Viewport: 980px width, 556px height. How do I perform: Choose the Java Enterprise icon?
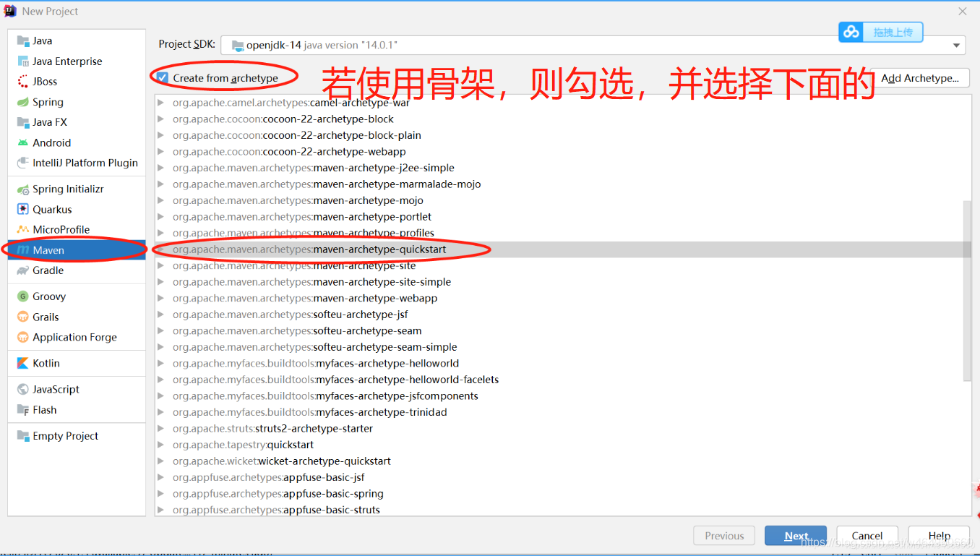click(x=23, y=61)
